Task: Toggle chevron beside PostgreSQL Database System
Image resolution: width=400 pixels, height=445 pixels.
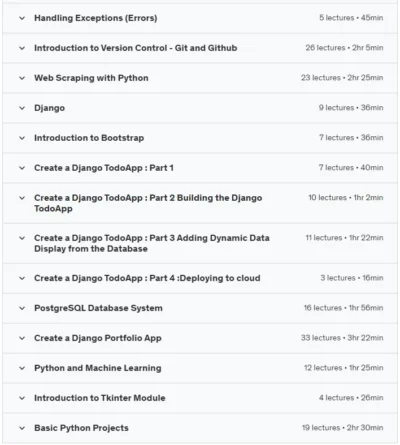Action: [22, 308]
